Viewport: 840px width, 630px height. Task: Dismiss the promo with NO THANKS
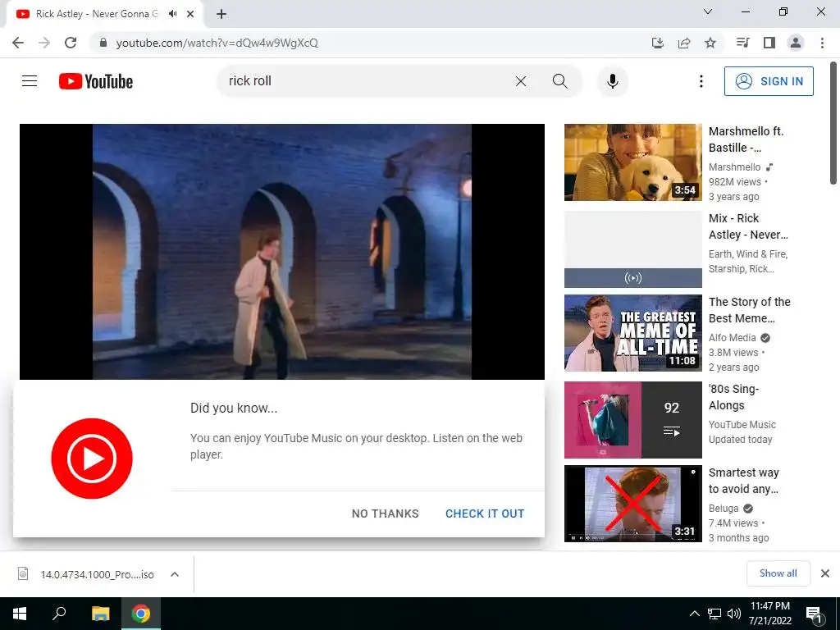386,514
